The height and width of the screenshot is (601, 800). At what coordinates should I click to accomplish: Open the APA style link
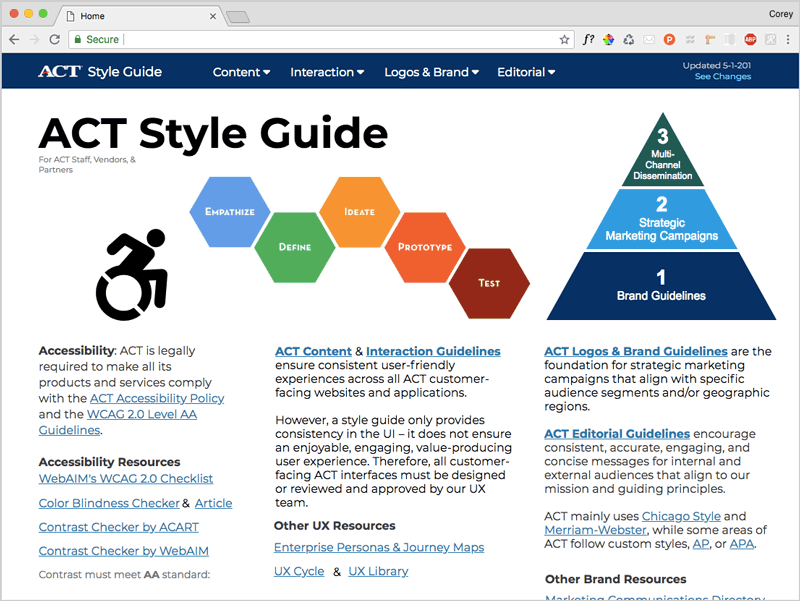pyautogui.click(x=741, y=544)
